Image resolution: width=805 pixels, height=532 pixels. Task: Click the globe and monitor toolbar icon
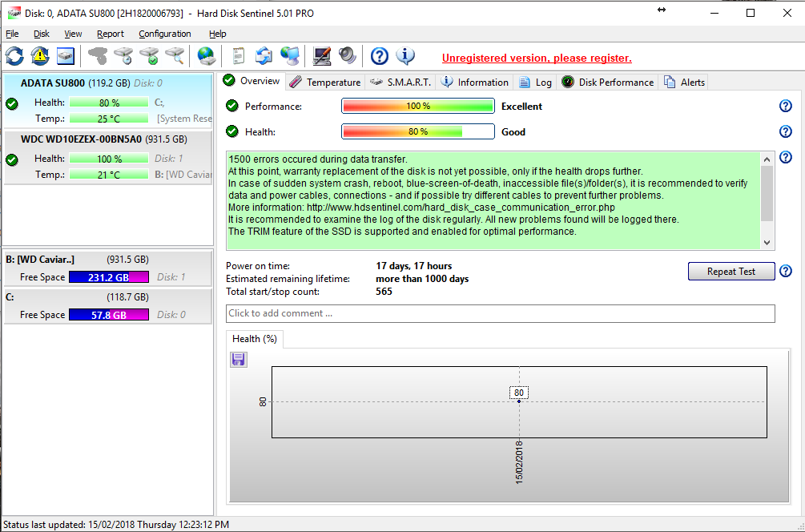point(290,56)
